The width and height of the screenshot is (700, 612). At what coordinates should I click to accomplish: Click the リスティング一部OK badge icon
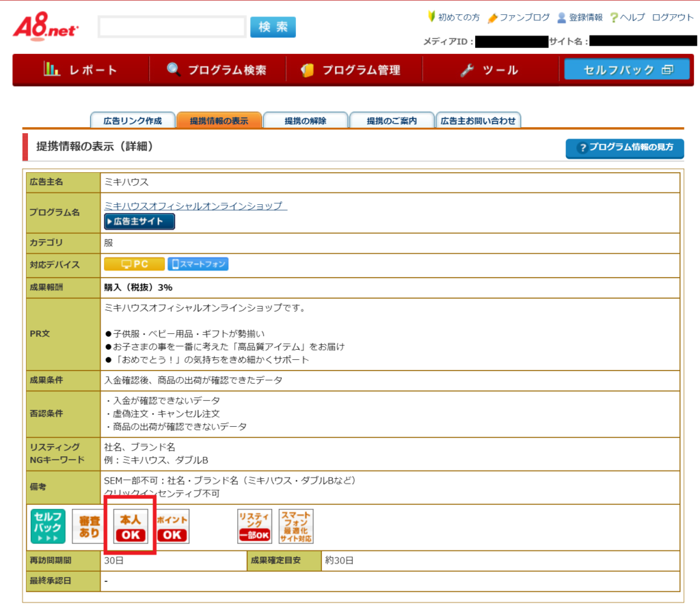[x=254, y=527]
